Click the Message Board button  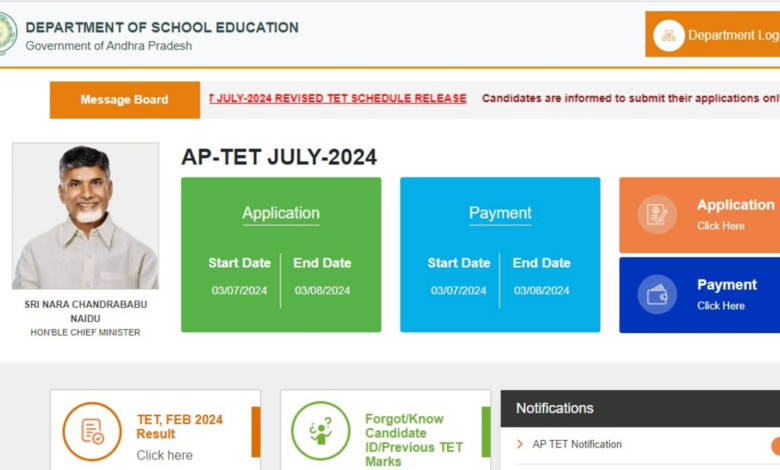click(125, 100)
